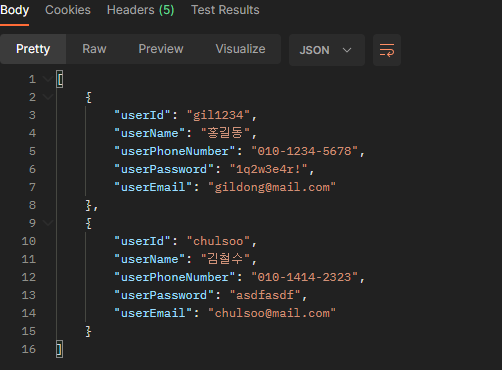Click the value "1q2w3e4r!"
The image size is (502, 370).
pyautogui.click(x=268, y=169)
